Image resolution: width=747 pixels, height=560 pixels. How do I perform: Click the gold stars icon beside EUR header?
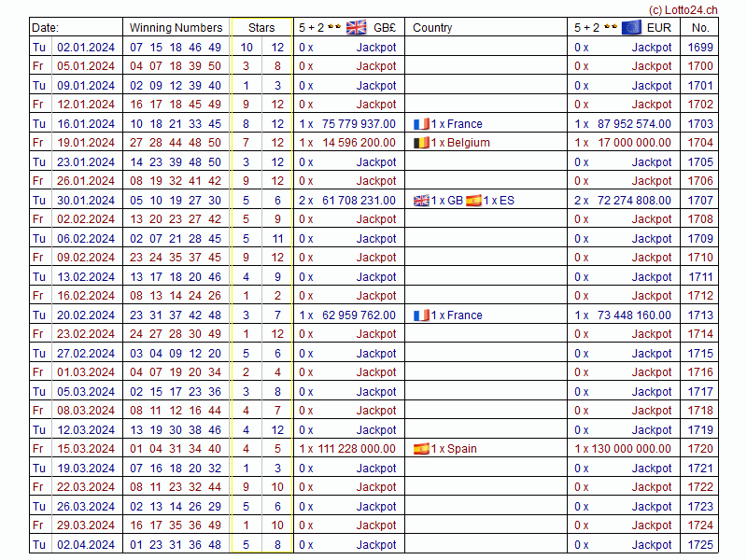pos(610,28)
